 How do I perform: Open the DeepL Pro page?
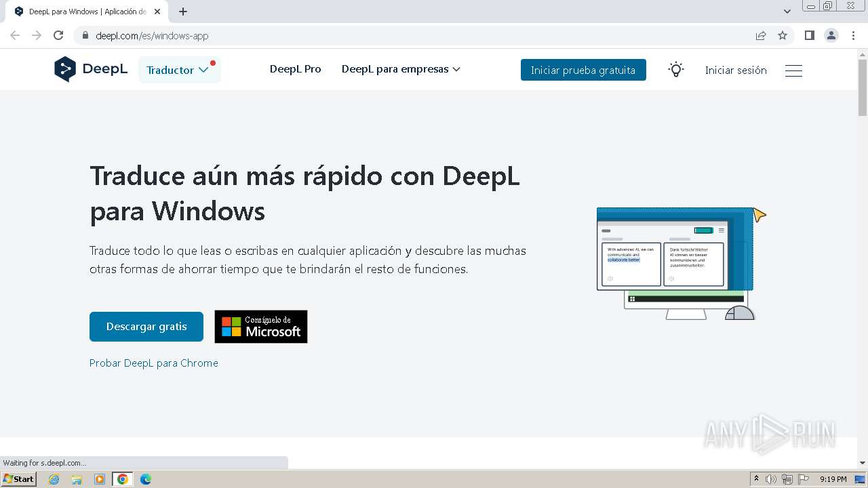296,69
